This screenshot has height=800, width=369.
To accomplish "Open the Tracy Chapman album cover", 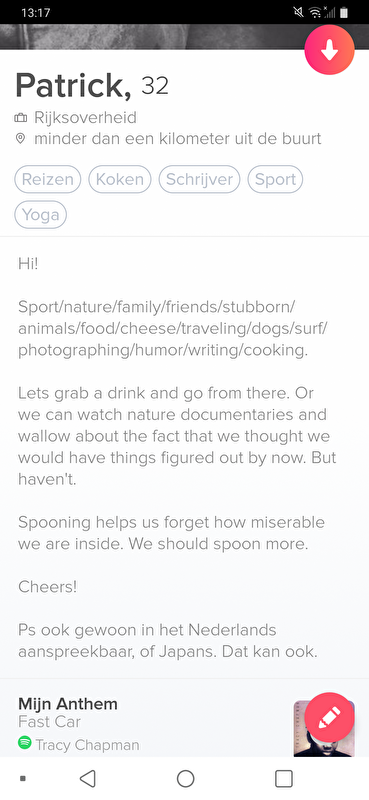I will click(x=324, y=728).
